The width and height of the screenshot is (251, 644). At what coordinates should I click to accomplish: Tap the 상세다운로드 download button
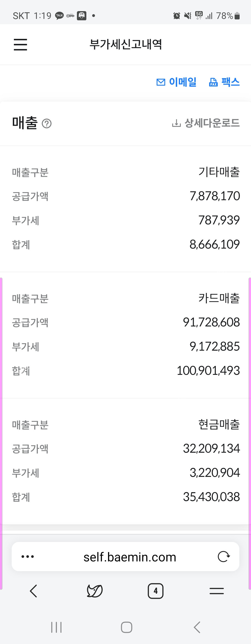click(206, 123)
